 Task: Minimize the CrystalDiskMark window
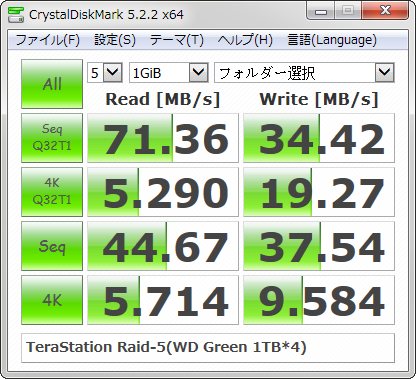point(321,11)
